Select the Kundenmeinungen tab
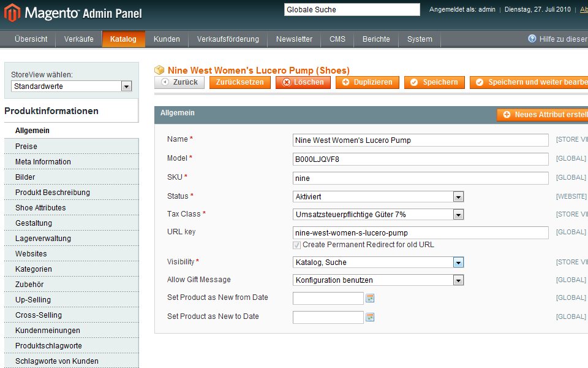588x368 pixels. coord(71,331)
